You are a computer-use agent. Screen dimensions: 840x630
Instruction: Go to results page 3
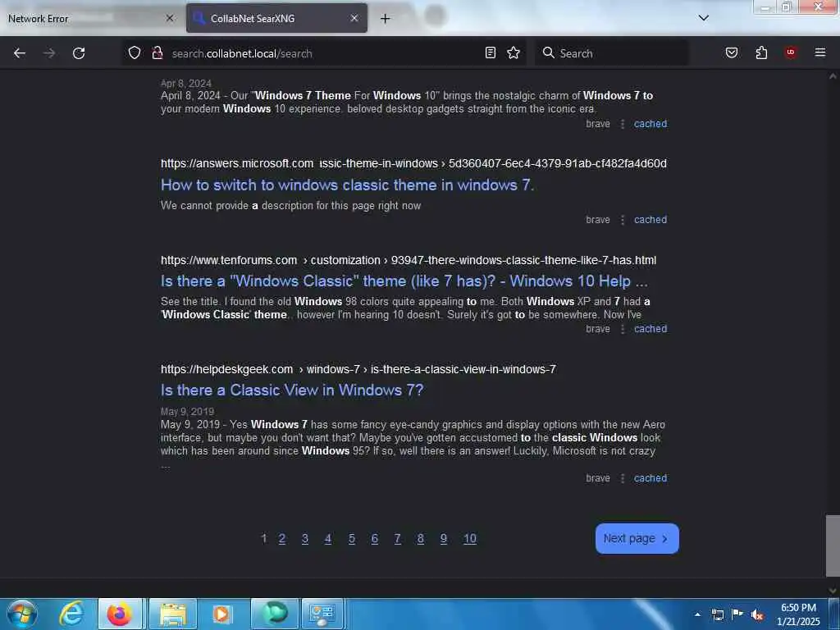point(305,538)
